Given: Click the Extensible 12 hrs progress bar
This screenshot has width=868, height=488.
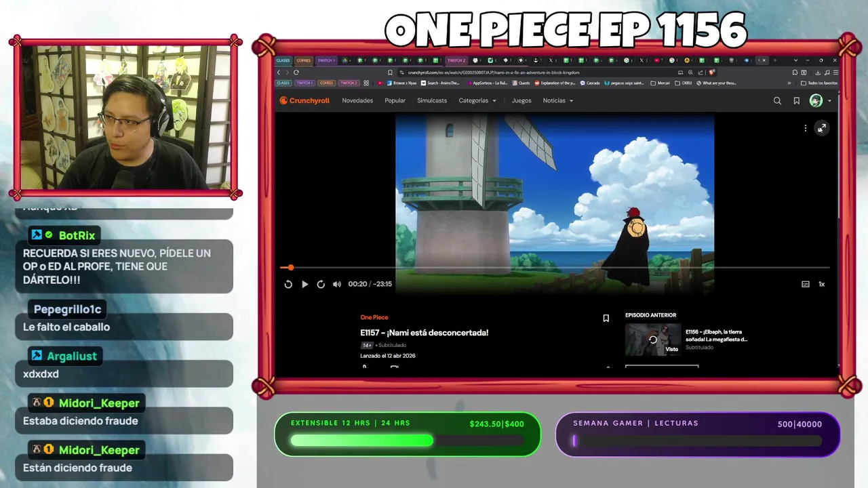Looking at the screenshot, I should [x=407, y=441].
